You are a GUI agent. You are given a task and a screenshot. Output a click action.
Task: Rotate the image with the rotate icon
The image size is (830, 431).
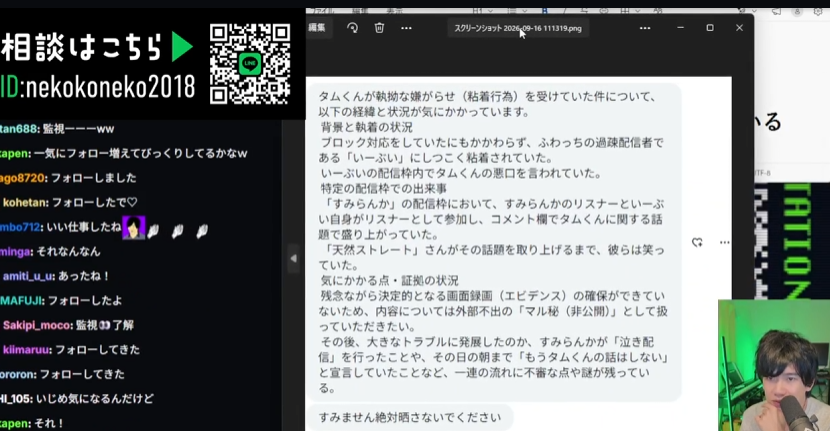353,28
